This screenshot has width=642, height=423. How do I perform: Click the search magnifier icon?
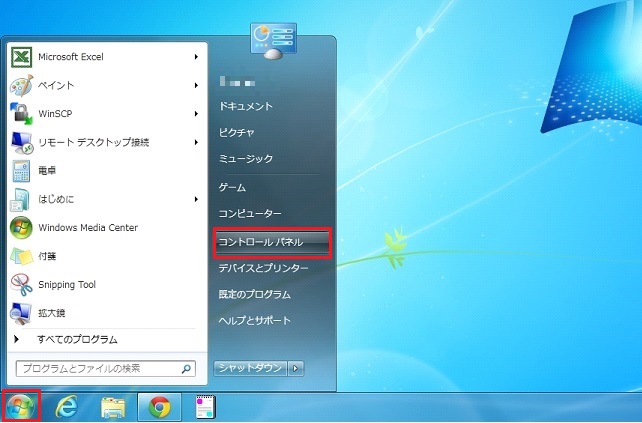pyautogui.click(x=186, y=369)
